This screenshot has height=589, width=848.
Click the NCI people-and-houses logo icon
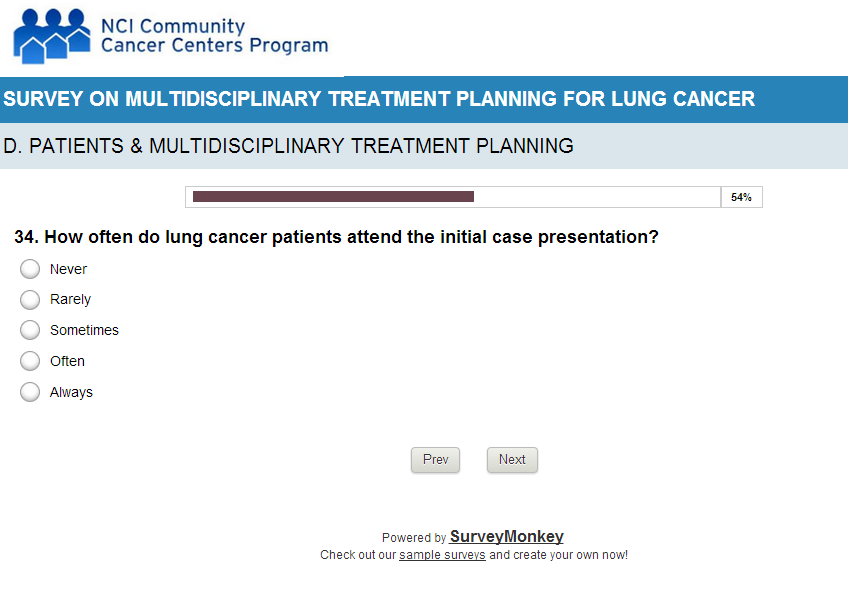pyautogui.click(x=52, y=36)
